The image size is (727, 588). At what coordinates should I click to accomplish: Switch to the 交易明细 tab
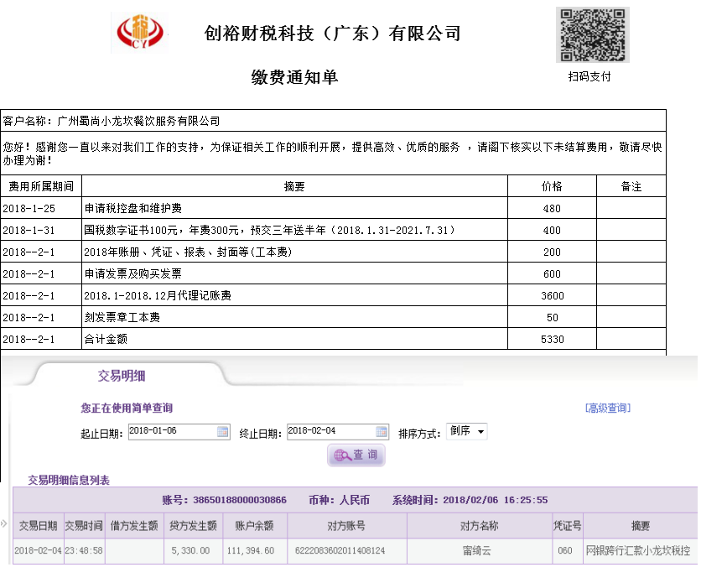tap(122, 375)
